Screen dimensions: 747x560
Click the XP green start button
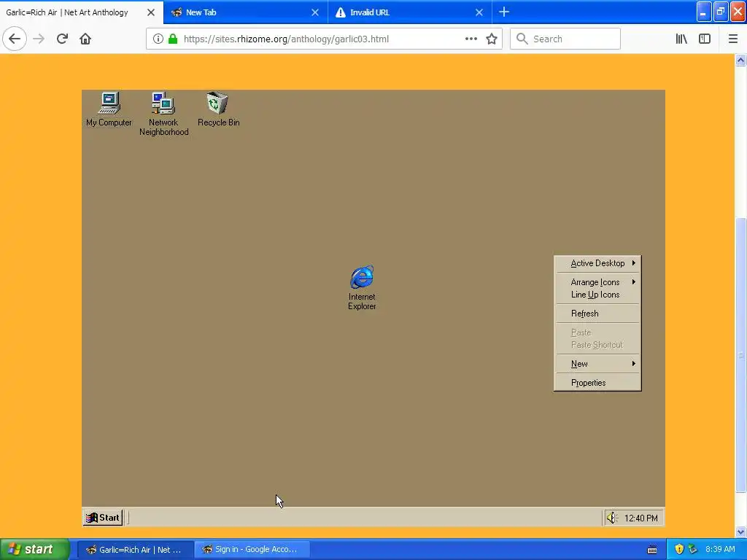[35, 549]
